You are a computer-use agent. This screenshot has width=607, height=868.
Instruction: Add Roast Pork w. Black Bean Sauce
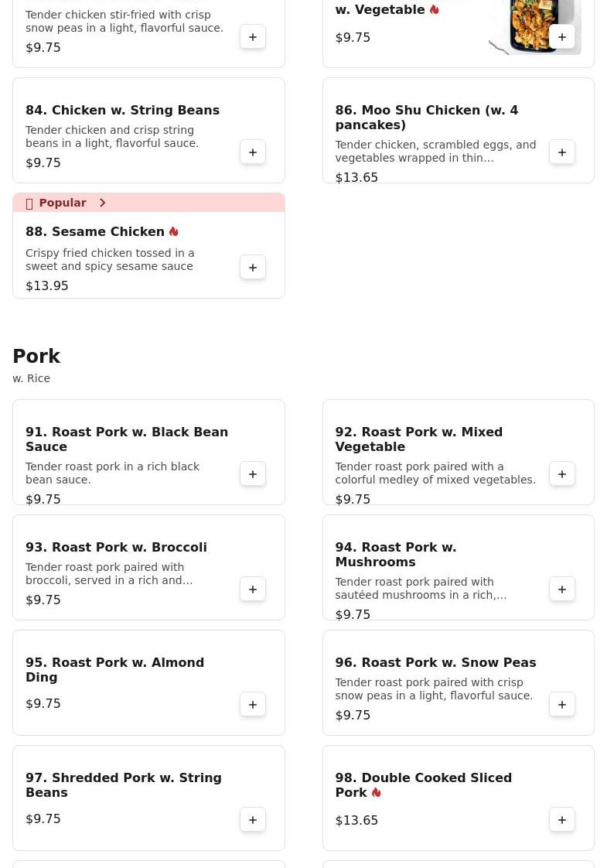[x=253, y=474]
